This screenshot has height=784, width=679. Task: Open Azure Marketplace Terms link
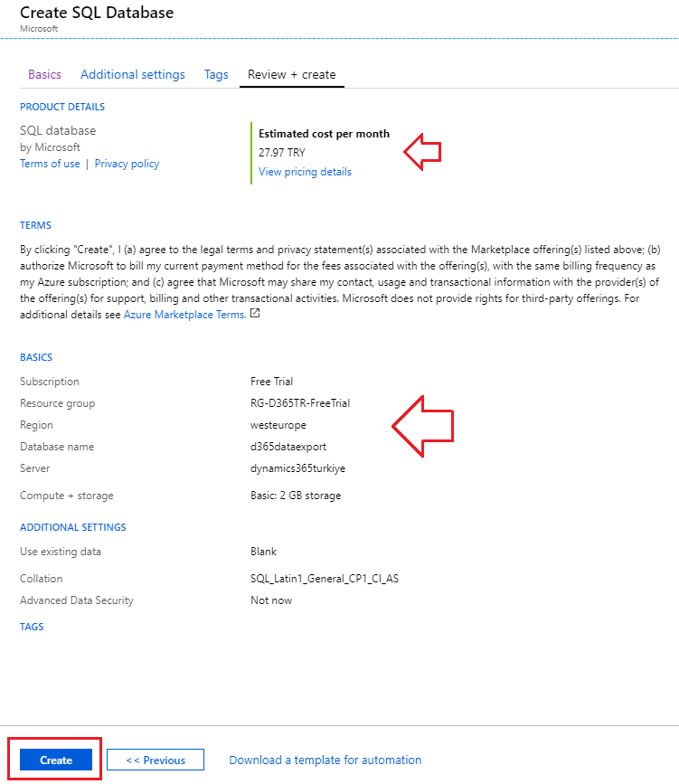[185, 315]
